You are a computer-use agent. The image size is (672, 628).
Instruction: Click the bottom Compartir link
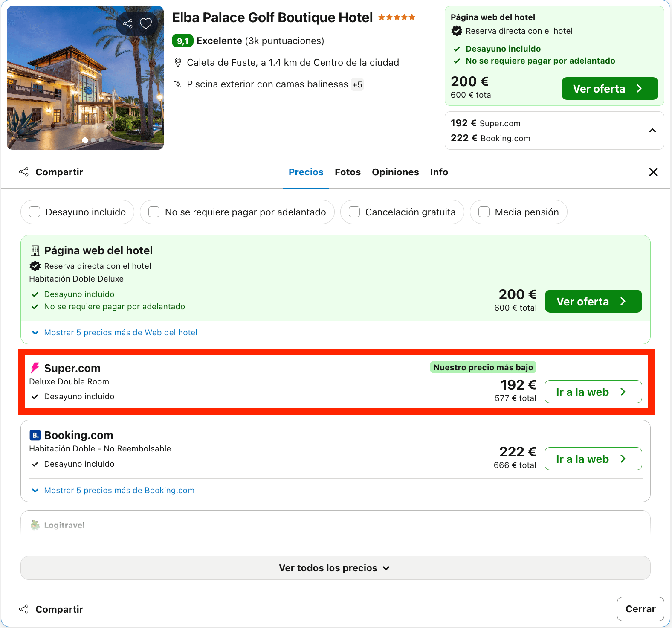tap(59, 609)
